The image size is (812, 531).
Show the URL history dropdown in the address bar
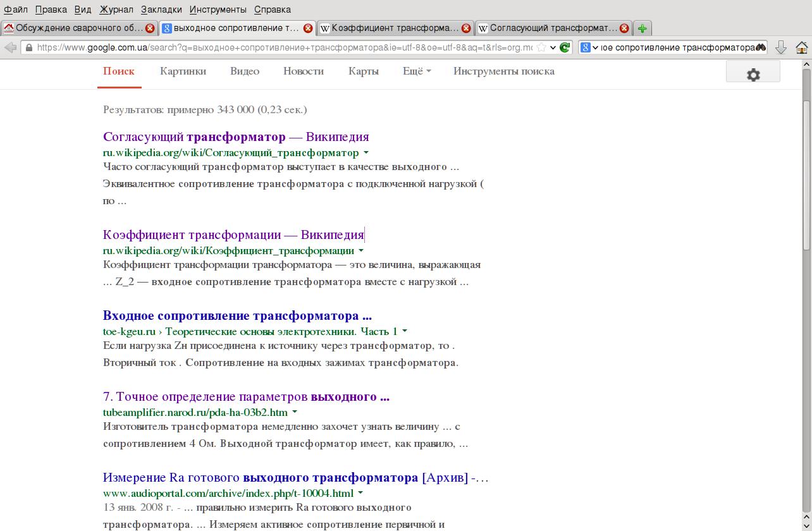553,47
